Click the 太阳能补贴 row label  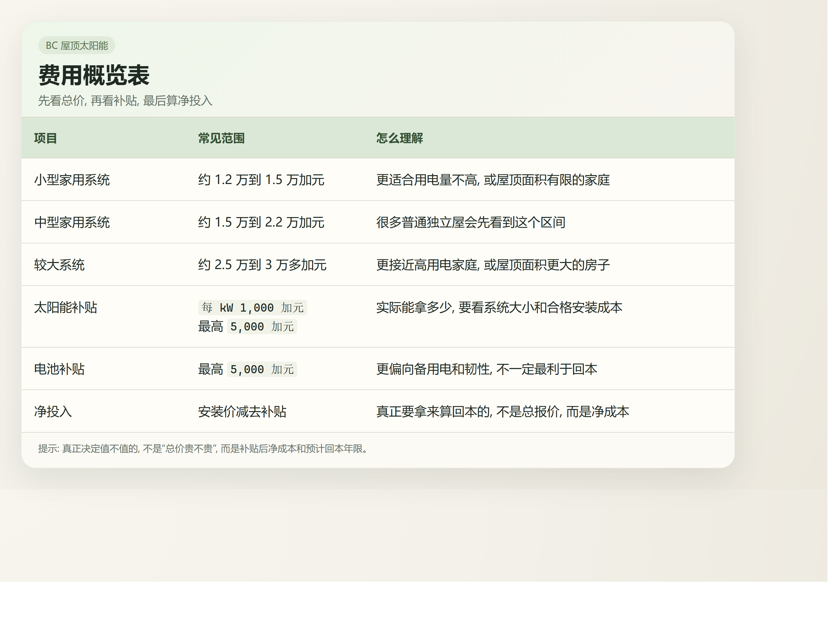[66, 308]
